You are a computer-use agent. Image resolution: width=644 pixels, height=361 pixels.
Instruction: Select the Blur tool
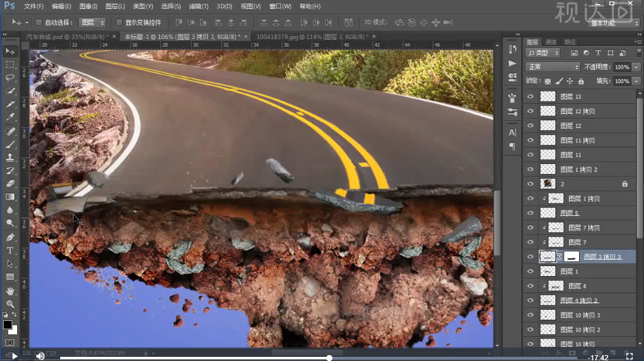(x=10, y=210)
